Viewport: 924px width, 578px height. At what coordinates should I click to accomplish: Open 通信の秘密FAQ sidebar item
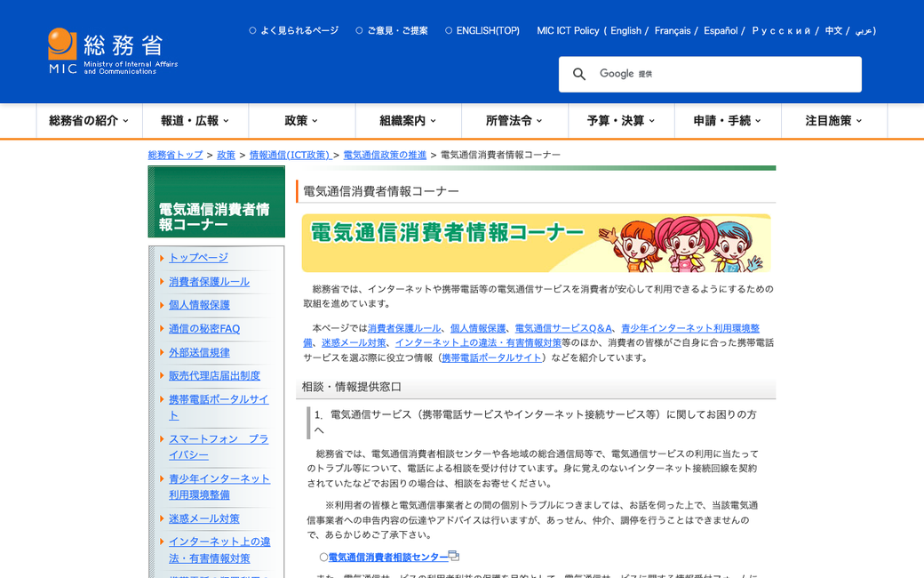coord(204,328)
